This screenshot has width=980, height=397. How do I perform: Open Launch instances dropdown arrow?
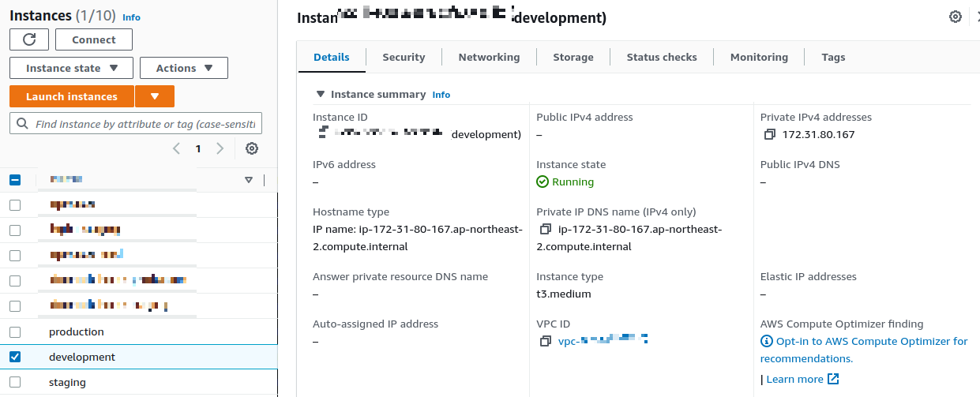click(155, 96)
